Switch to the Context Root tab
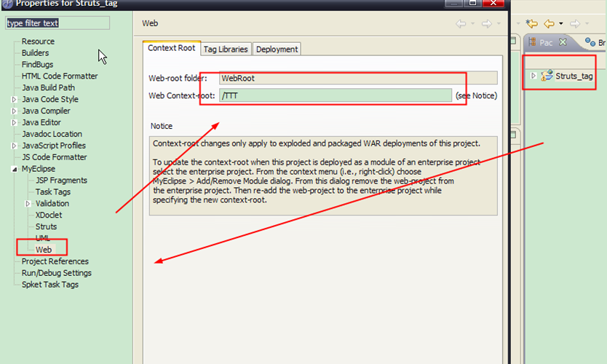The width and height of the screenshot is (607, 364). coord(172,48)
